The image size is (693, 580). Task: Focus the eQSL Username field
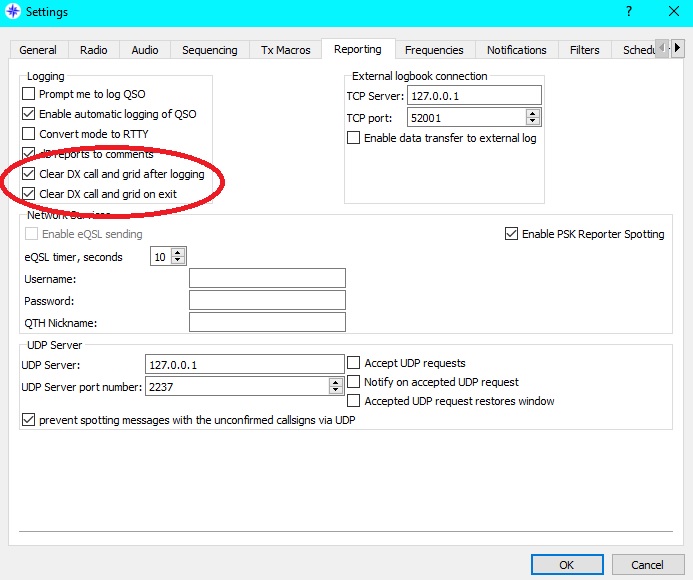[267, 279]
